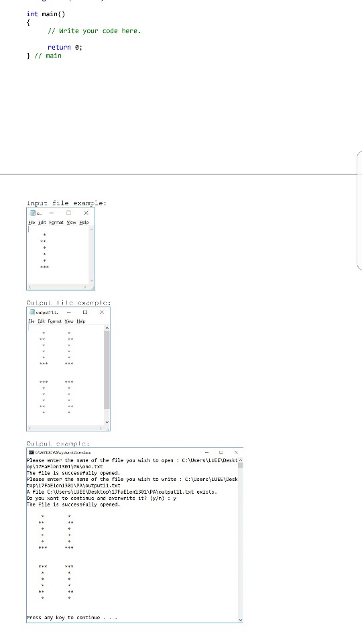
Task: Maximize the cmd.exe console window
Action: [x=221, y=452]
